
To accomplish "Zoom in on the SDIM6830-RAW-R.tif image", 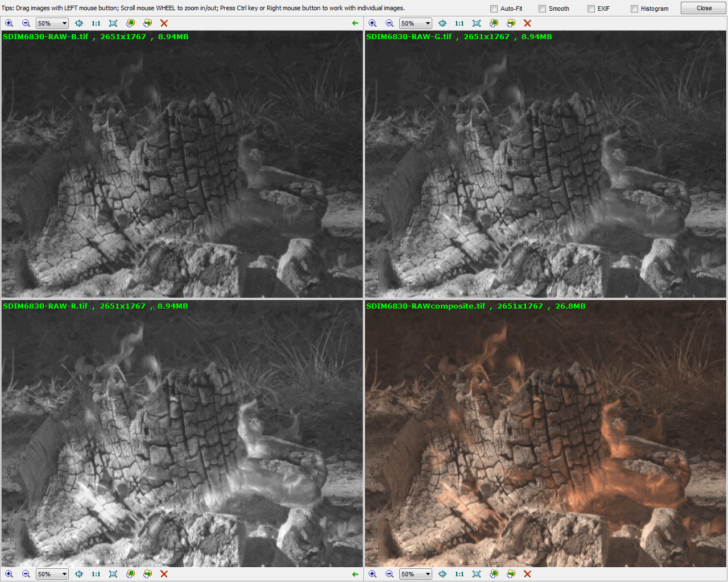I will pyautogui.click(x=9, y=574).
